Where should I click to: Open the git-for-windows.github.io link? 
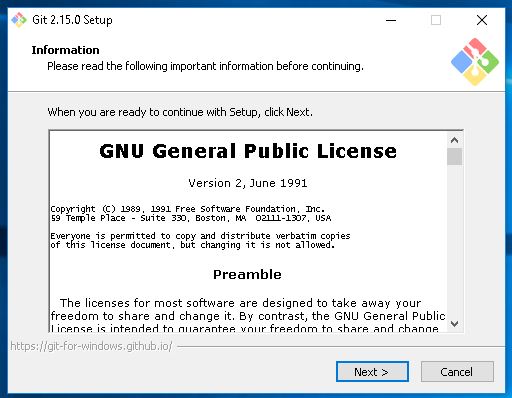click(91, 346)
